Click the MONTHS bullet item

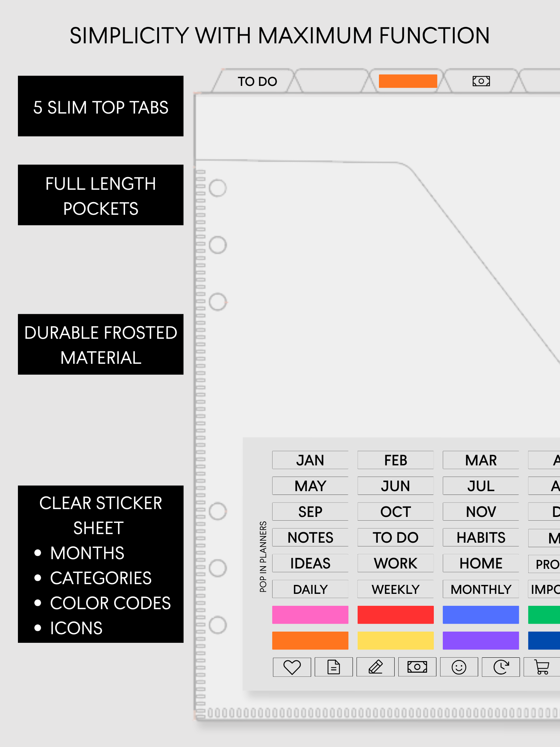click(80, 553)
